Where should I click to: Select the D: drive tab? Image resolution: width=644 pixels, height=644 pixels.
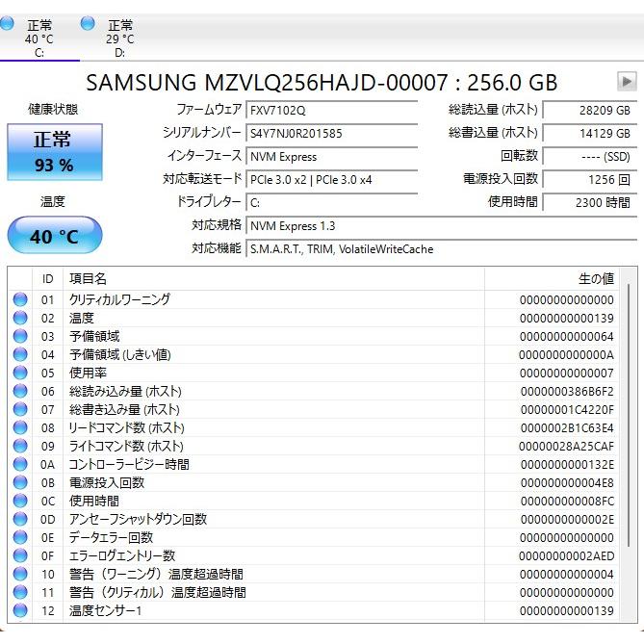click(119, 38)
